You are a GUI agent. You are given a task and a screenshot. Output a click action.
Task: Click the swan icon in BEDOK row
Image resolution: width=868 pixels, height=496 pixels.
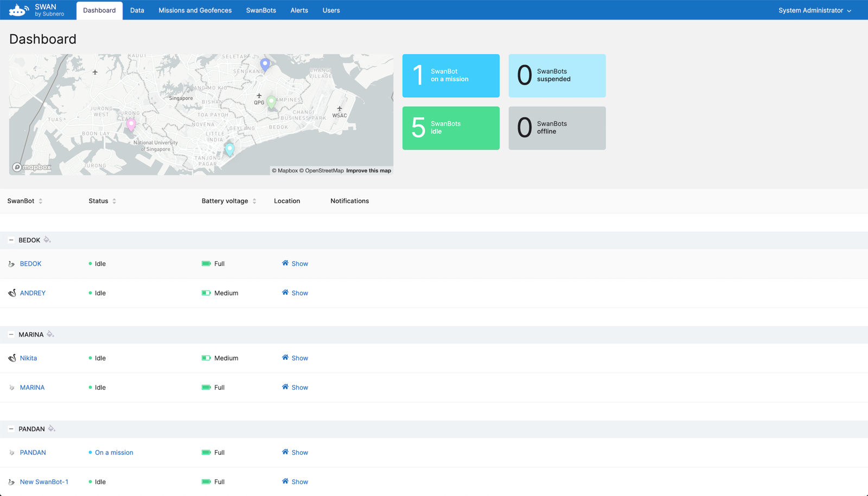(x=11, y=264)
